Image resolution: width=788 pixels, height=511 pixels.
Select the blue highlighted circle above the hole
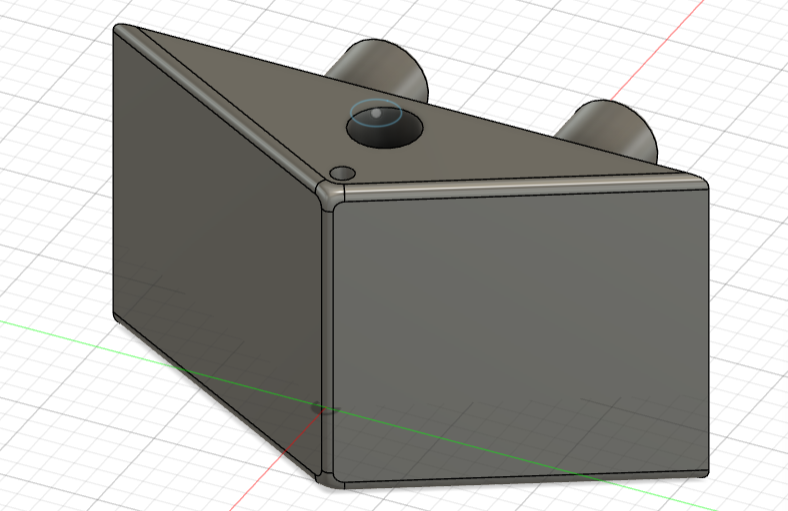click(x=376, y=113)
